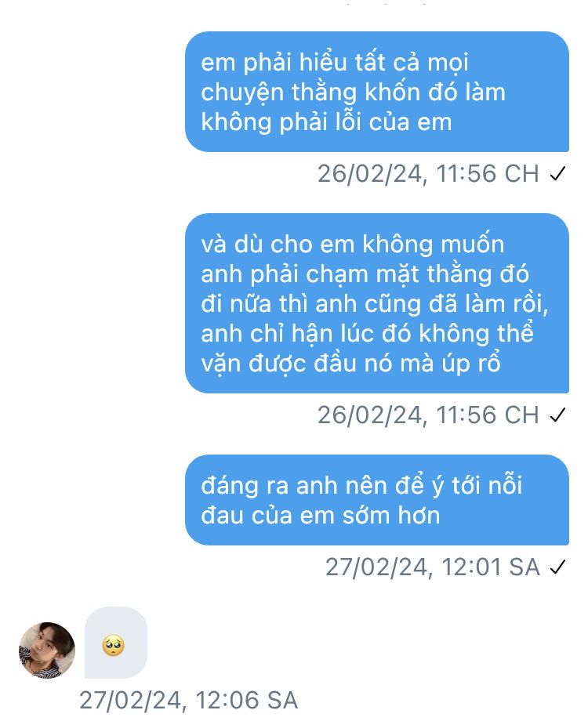
Task: Select the gray received emoji message bubble
Action: click(116, 643)
